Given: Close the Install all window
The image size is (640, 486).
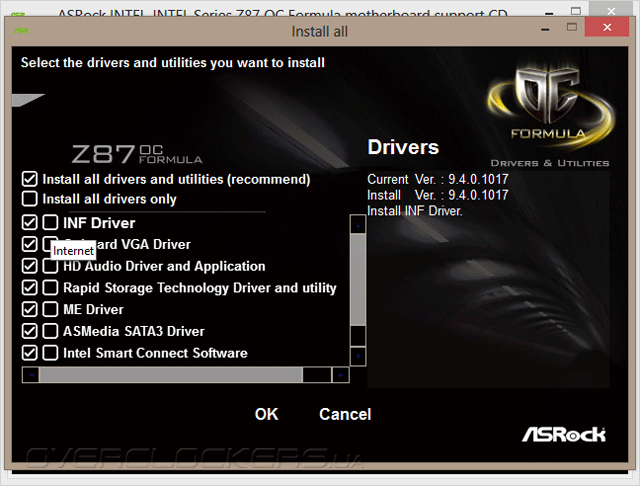Looking at the screenshot, I should pyautogui.click(x=607, y=27).
